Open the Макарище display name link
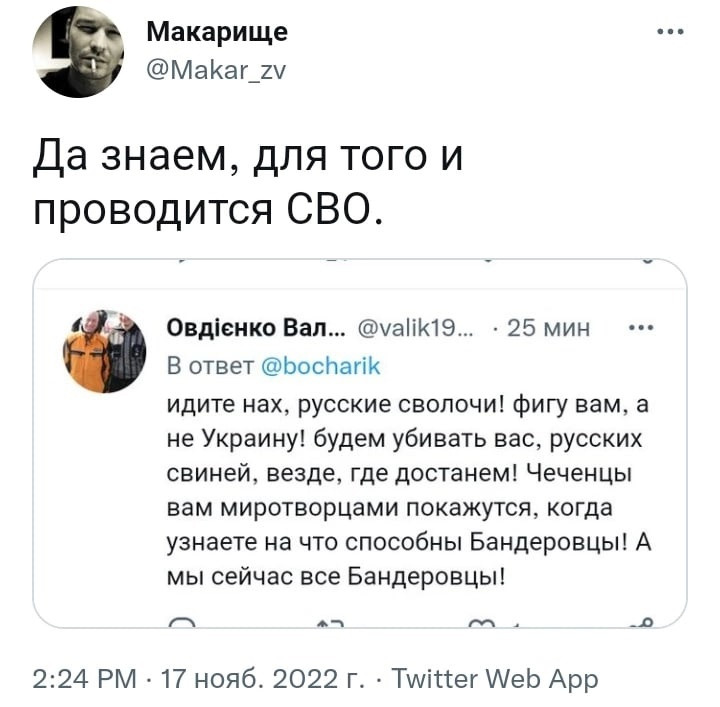Screen dimensions: 720x707 (217, 32)
